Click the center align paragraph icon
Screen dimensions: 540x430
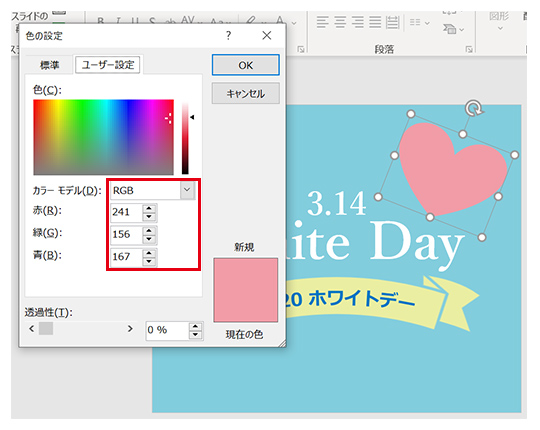click(x=340, y=22)
